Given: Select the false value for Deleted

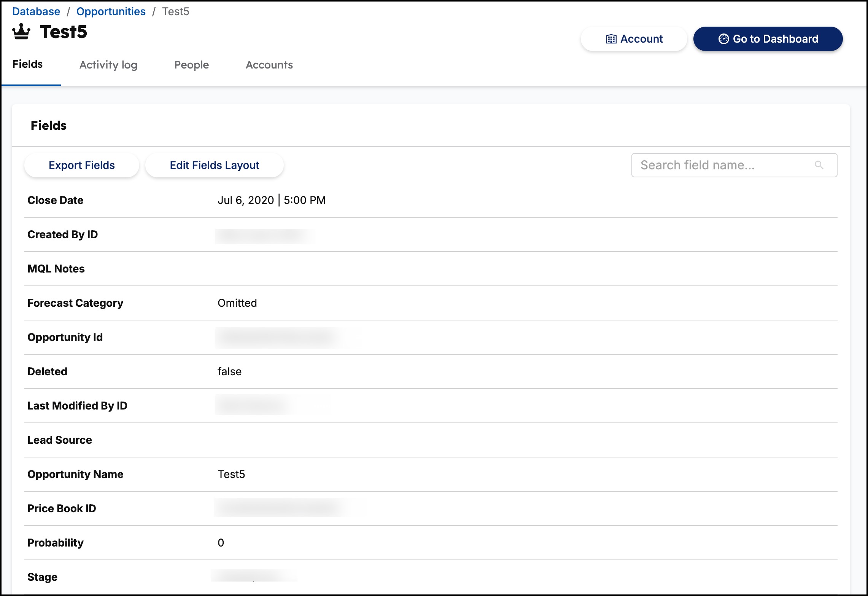Looking at the screenshot, I should click(x=229, y=371).
